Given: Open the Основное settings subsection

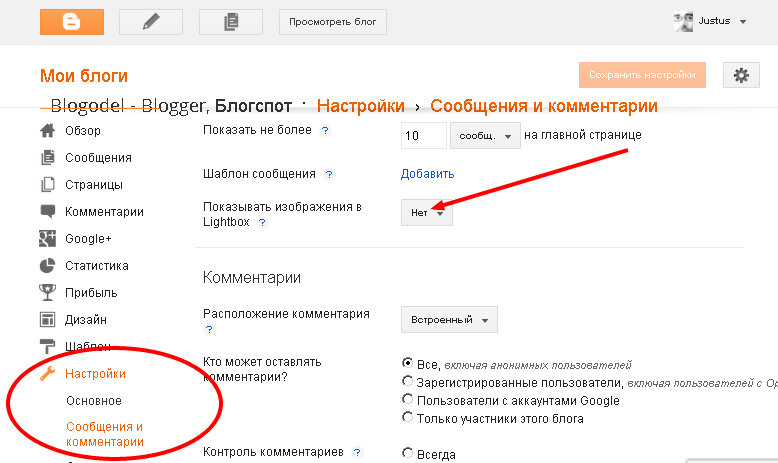Looking at the screenshot, I should (x=94, y=400).
